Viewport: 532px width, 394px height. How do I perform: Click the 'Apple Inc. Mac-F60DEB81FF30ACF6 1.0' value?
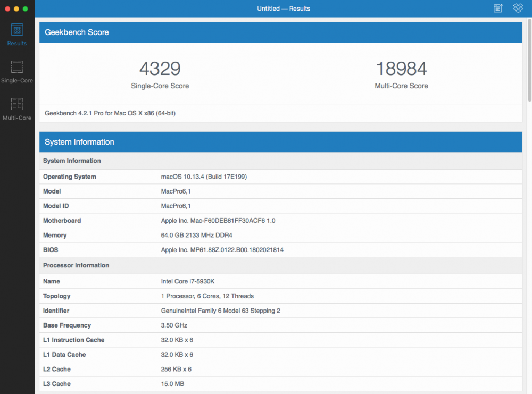[218, 221]
